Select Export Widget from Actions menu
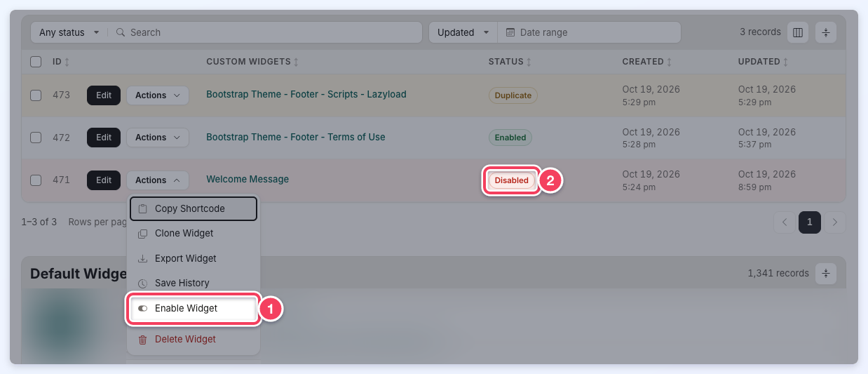Screen dimensions: 868x374 pyautogui.click(x=194, y=258)
